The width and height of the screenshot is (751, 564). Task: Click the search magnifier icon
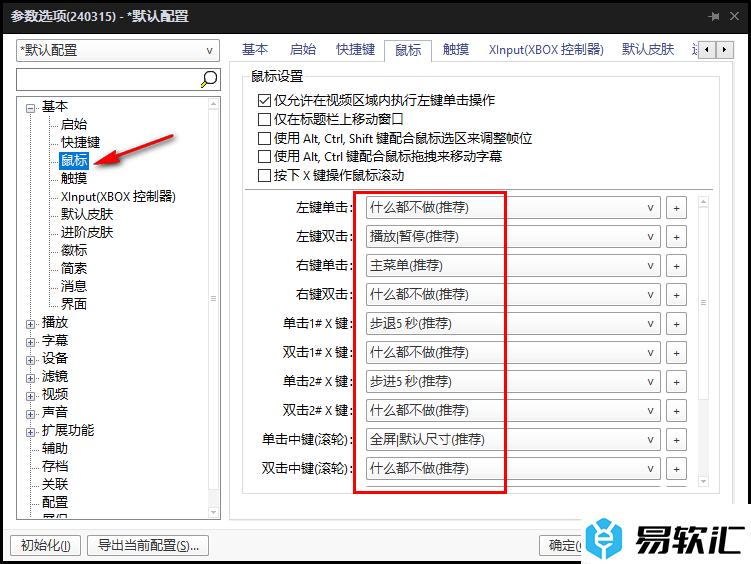click(x=209, y=79)
